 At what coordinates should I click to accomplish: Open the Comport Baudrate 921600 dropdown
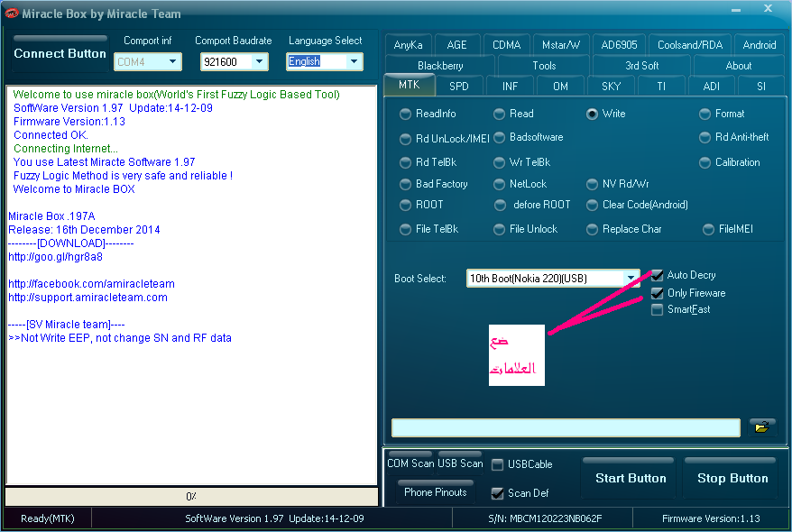tap(260, 61)
